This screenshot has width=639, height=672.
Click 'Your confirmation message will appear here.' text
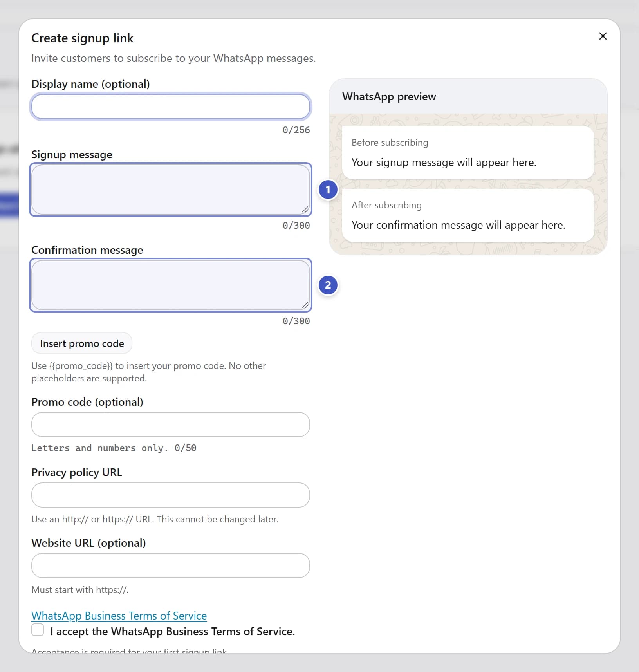[458, 225]
